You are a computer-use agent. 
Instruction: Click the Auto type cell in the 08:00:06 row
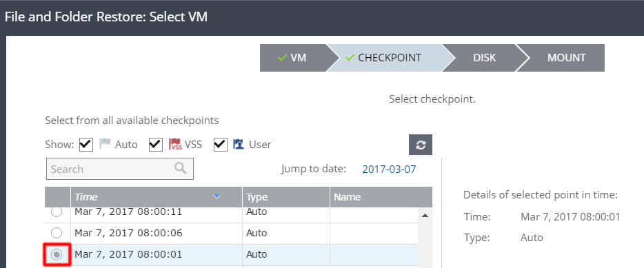point(256,233)
